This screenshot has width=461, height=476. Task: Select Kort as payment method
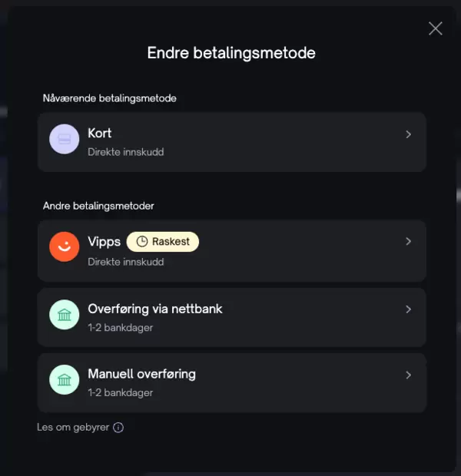(232, 142)
